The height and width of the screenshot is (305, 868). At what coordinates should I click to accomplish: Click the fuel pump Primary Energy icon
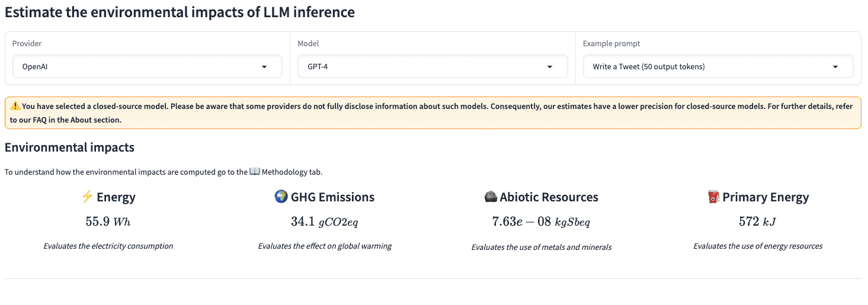click(x=714, y=197)
